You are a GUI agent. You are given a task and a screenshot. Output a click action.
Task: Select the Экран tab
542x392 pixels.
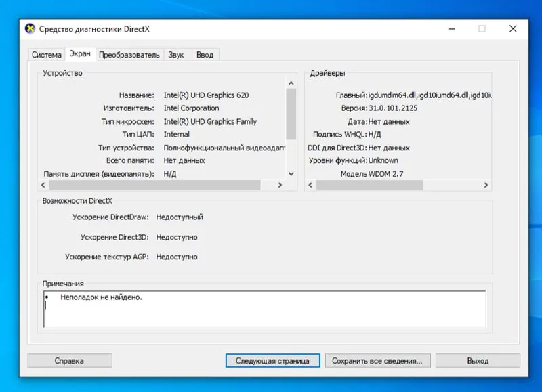80,54
